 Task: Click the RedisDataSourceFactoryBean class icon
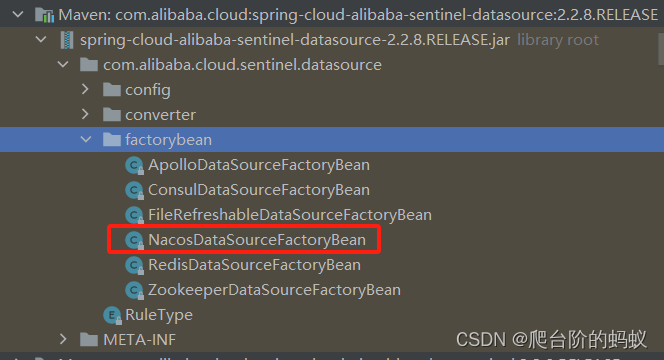coord(134,265)
